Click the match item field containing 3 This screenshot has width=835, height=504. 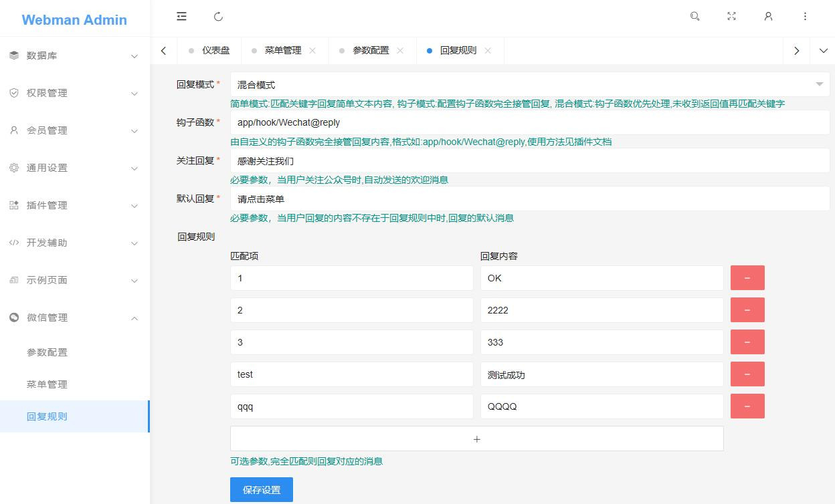click(352, 342)
